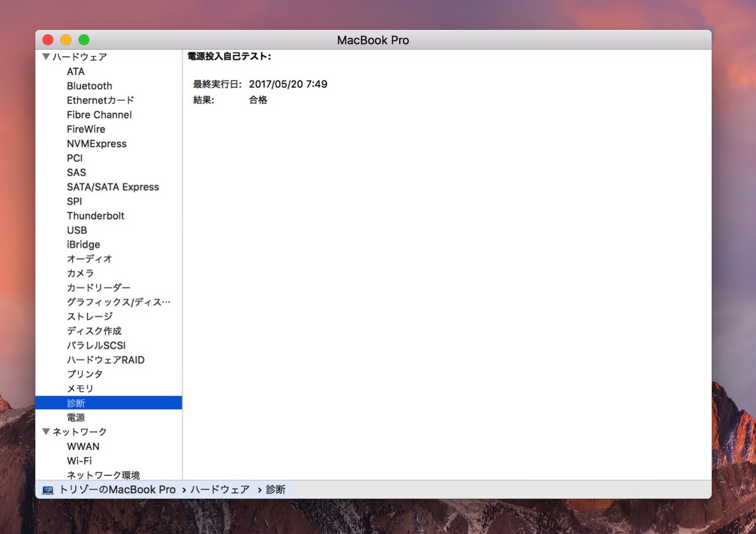Click the ネットワーク category header

pos(80,432)
